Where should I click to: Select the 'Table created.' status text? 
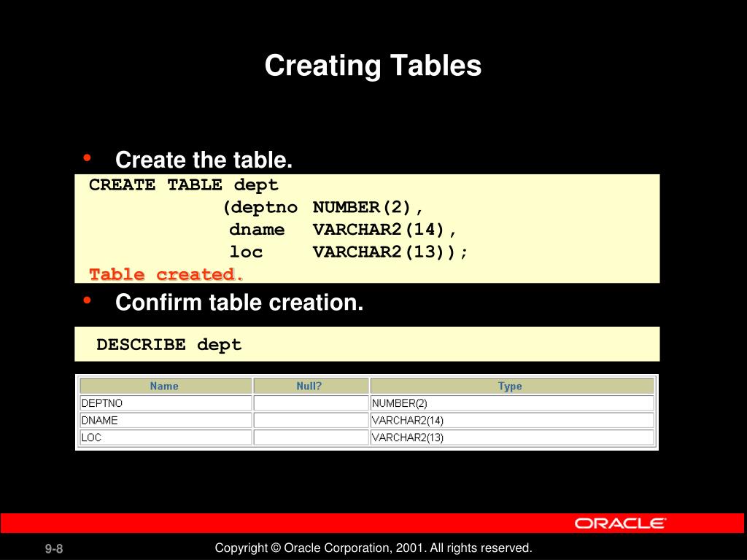pyautogui.click(x=165, y=273)
